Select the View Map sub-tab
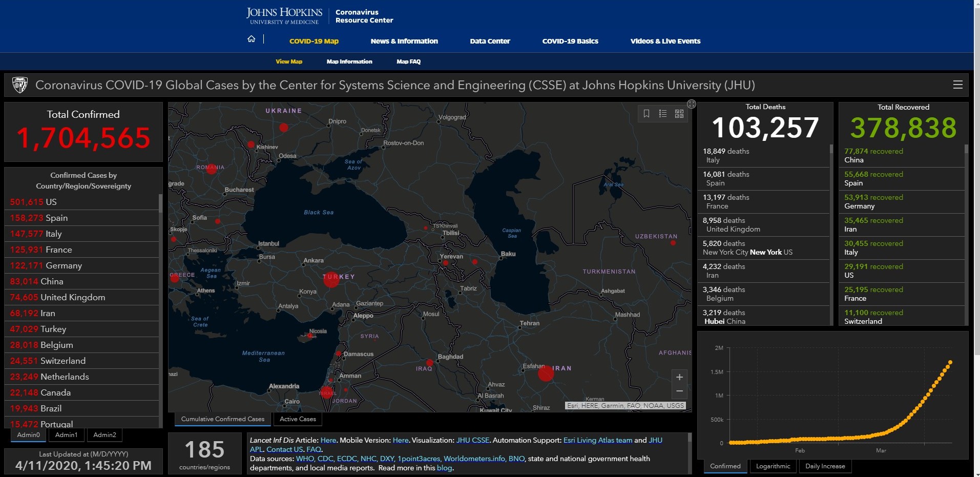The width and height of the screenshot is (980, 477). coord(289,61)
